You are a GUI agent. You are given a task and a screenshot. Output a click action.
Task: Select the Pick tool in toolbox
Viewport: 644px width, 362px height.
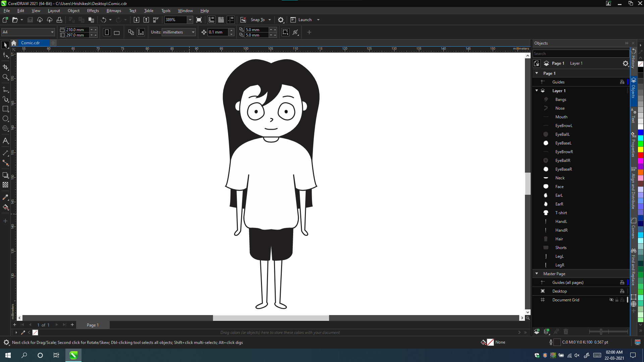pos(5,45)
